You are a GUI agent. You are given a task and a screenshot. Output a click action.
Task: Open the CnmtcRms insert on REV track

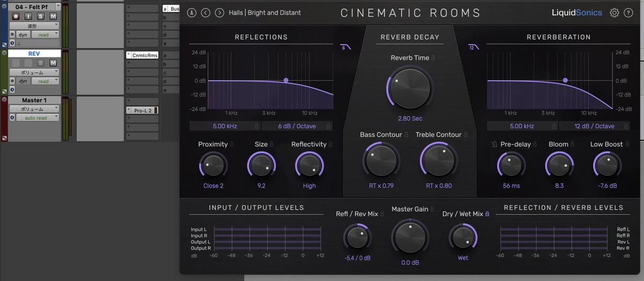coord(142,55)
